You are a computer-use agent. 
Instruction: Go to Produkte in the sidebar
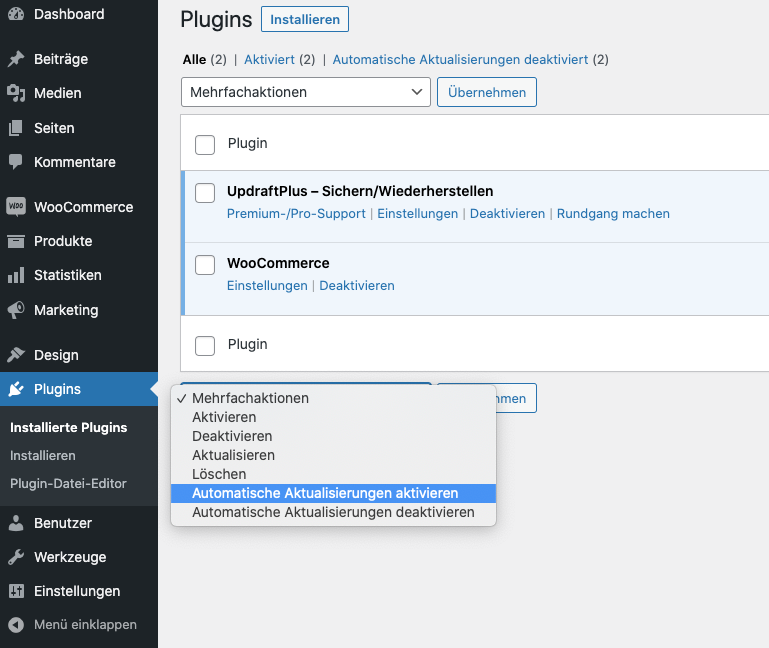(x=79, y=241)
